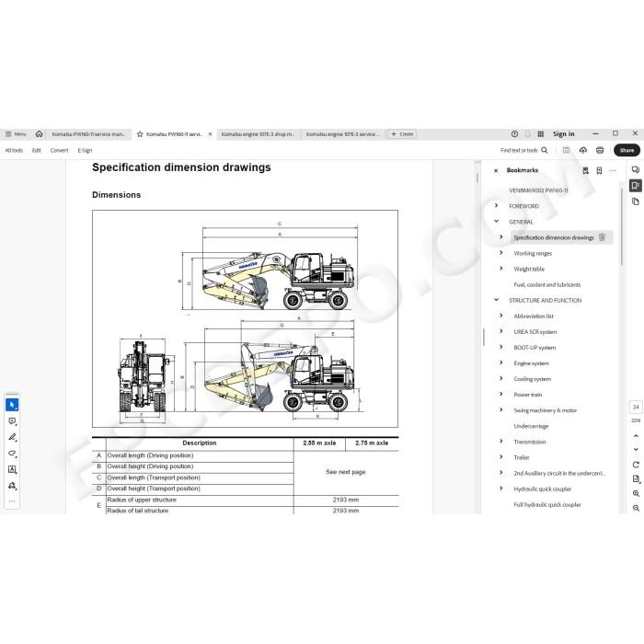Image resolution: width=644 pixels, height=644 pixels.
Task: Click the bookmarks panel scrollbar
Action: click(x=622, y=225)
